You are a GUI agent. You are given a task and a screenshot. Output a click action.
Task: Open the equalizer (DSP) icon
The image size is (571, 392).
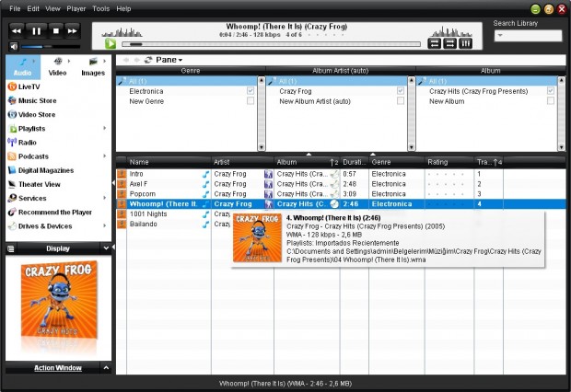click(465, 43)
